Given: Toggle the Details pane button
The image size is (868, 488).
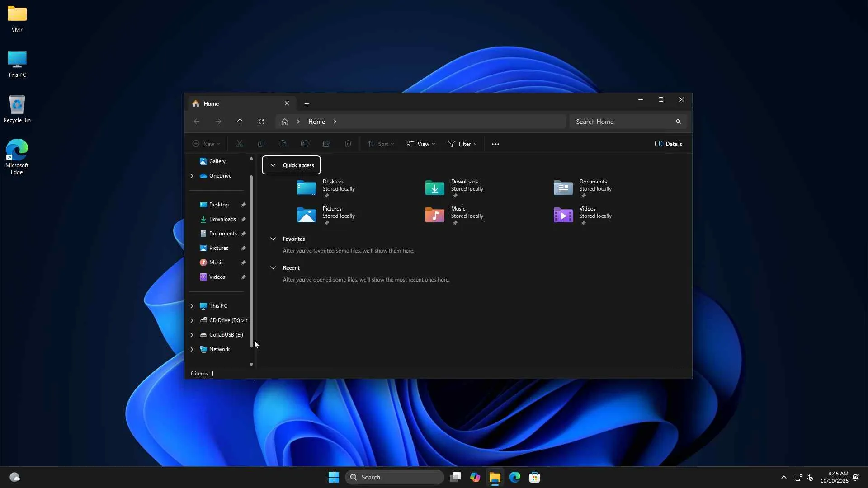Looking at the screenshot, I should coord(668,144).
